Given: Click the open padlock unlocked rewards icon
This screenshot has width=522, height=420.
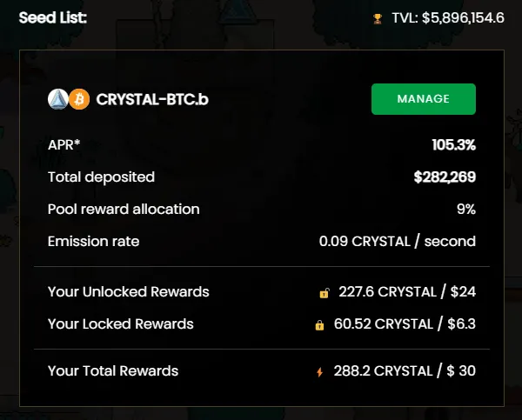Looking at the screenshot, I should [325, 293].
